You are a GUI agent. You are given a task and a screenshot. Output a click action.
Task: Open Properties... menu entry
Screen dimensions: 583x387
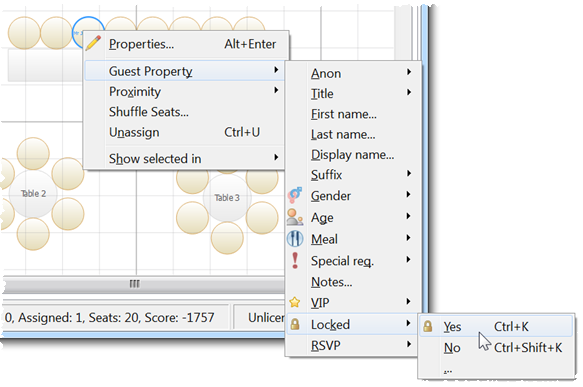click(186, 44)
